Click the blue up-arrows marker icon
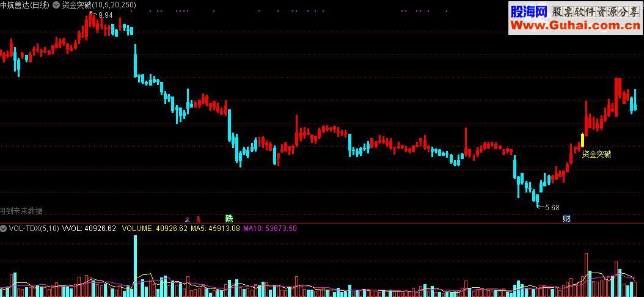 pos(188,219)
